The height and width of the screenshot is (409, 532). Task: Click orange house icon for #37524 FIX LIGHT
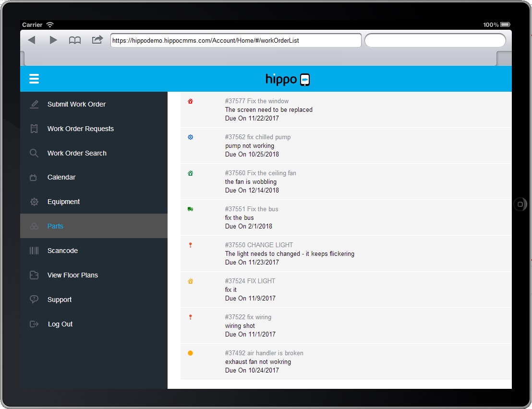(190, 281)
